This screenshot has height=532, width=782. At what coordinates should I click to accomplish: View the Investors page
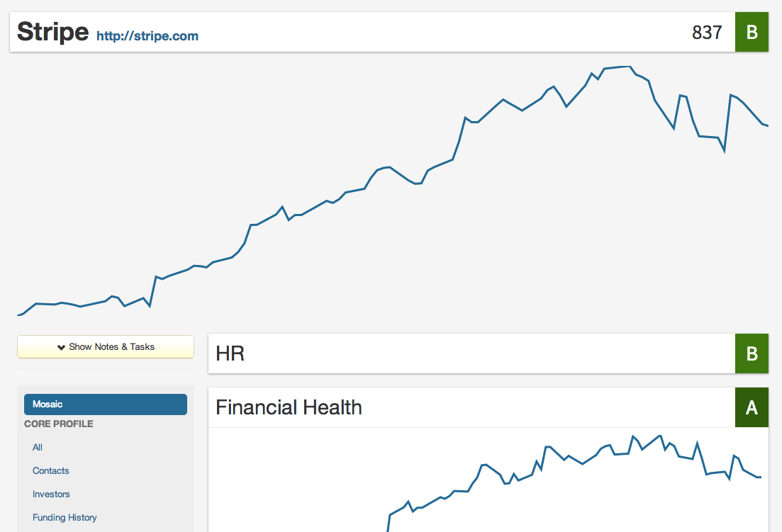[51, 494]
